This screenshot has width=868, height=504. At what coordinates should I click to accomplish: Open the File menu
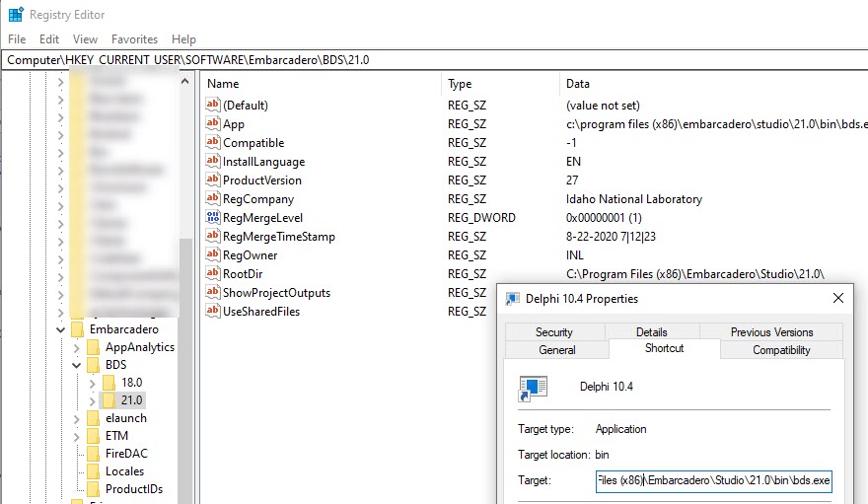coord(17,39)
